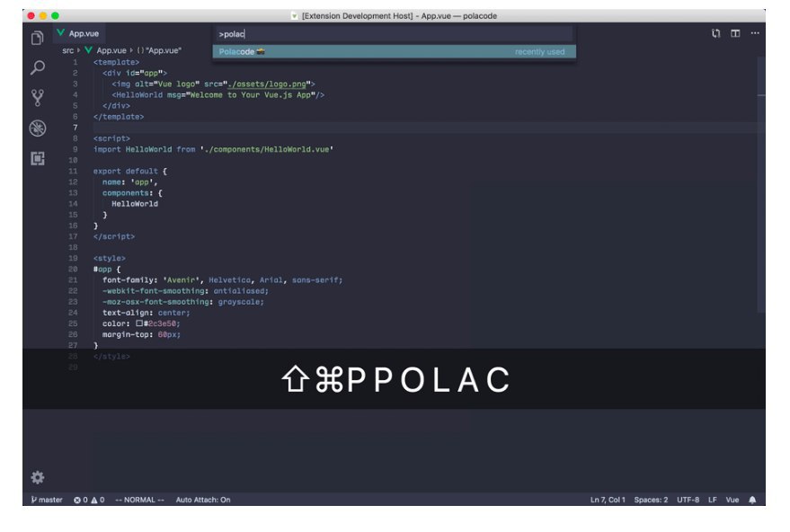Open Source Control view icon

pos(37,98)
